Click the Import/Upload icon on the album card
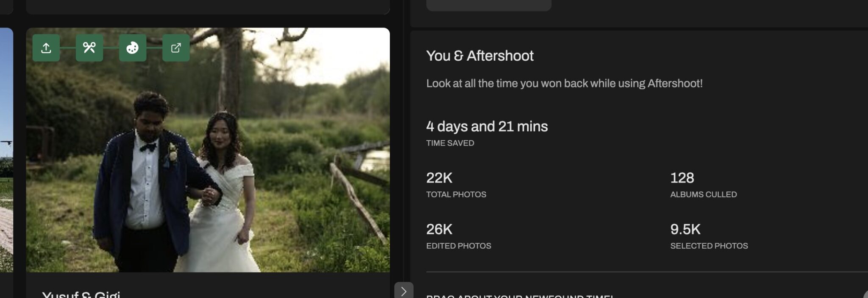The height and width of the screenshot is (298, 868). [x=46, y=48]
